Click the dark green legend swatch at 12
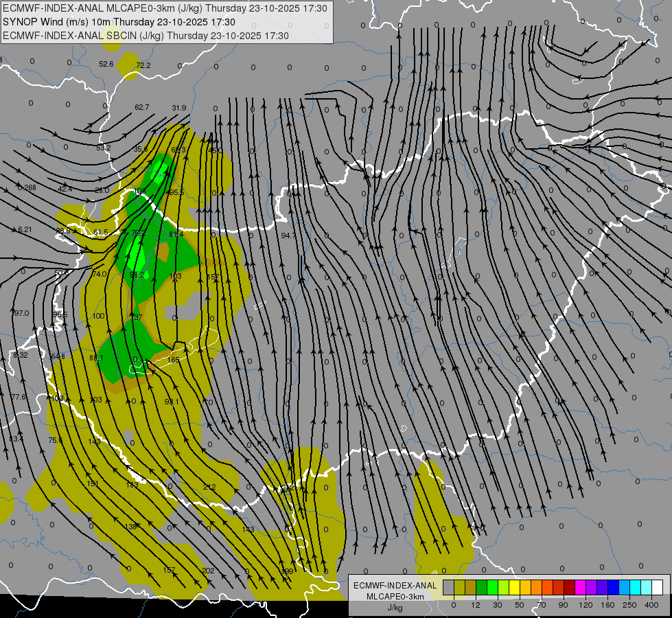This screenshot has width=672, height=618. (x=481, y=587)
